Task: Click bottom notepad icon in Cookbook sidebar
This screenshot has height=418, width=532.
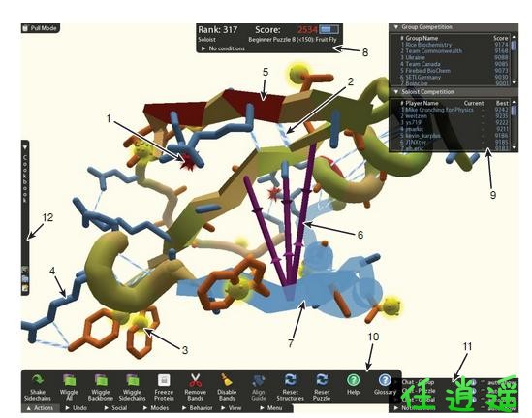Action: click(25, 288)
